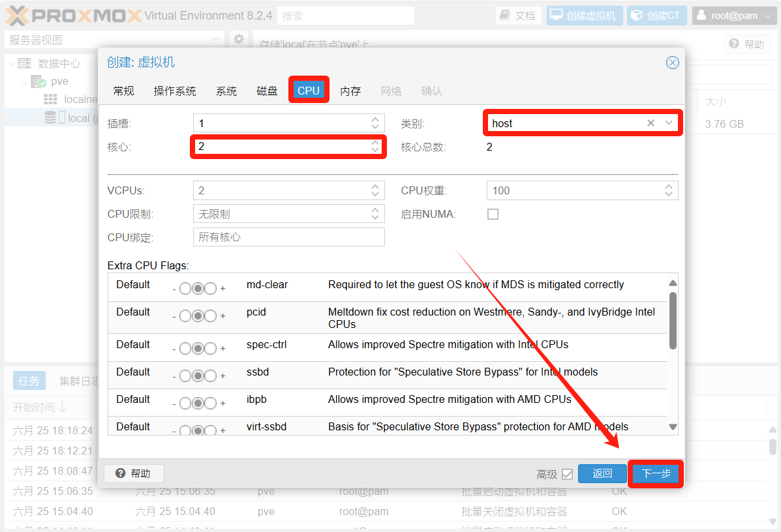This screenshot has width=781, height=532.
Task: Click 创建虚拟机 monitor icon button
Action: (584, 16)
